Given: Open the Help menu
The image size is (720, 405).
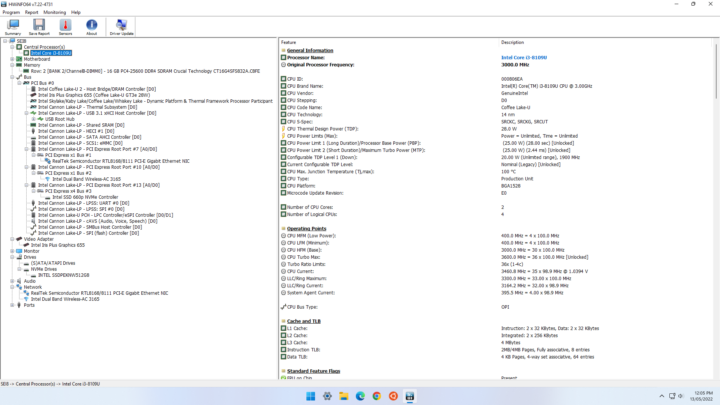Looking at the screenshot, I should click(x=76, y=12).
